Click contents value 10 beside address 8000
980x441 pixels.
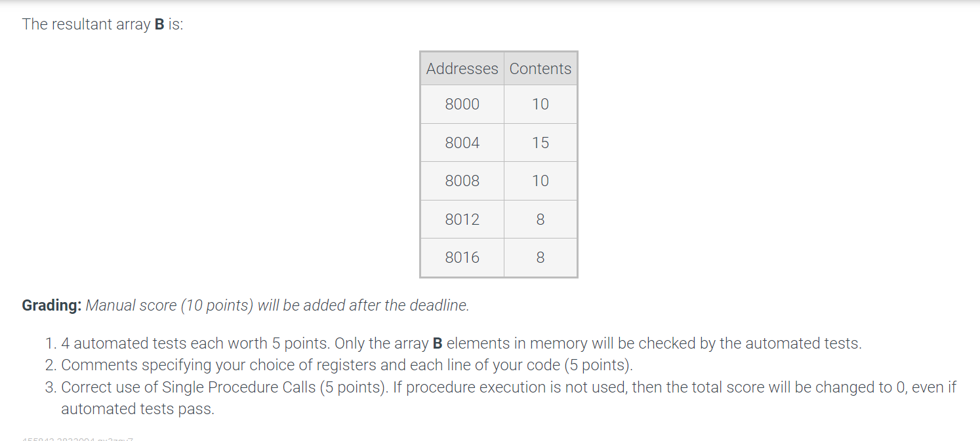[x=541, y=104]
